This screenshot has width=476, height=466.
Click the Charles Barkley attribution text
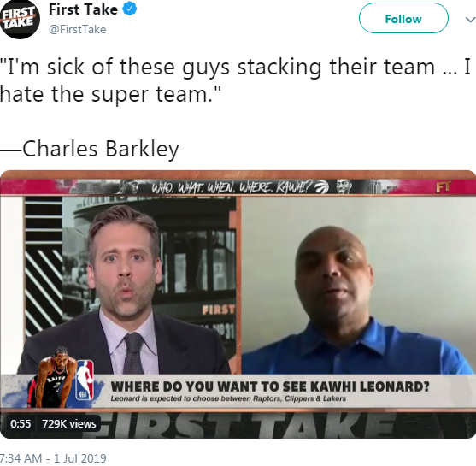(x=90, y=149)
